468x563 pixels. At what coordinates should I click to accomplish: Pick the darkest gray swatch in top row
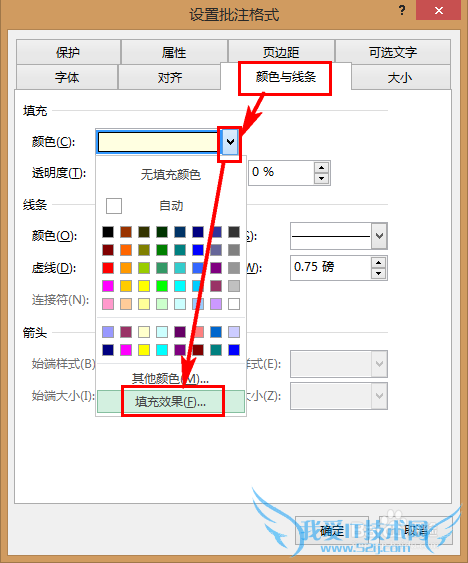click(x=234, y=232)
